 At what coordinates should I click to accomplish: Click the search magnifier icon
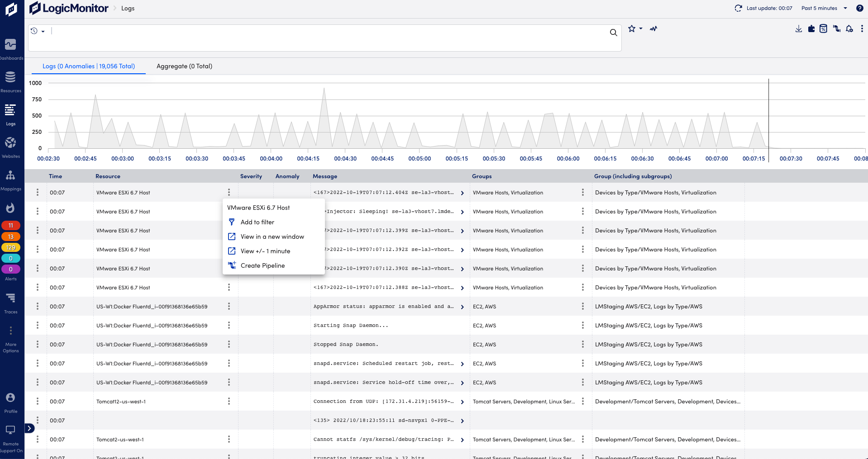point(613,33)
